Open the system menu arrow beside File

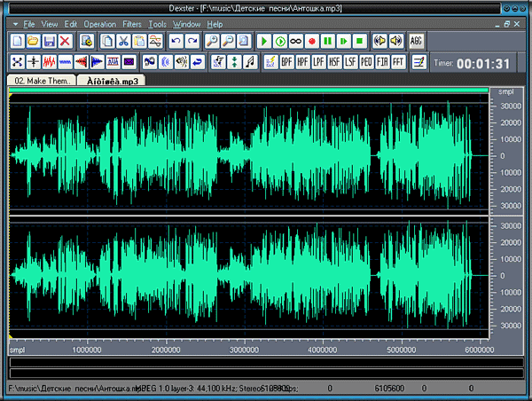[x=15, y=23]
